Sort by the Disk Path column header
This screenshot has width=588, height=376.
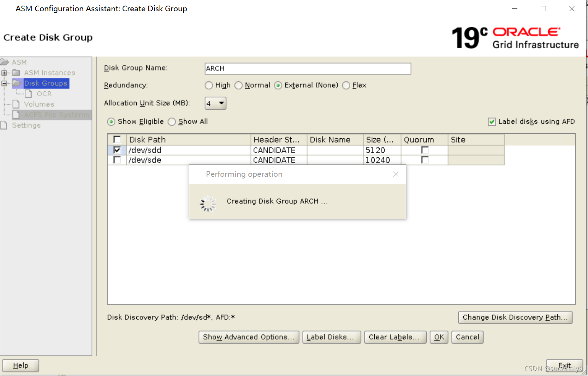(x=189, y=140)
